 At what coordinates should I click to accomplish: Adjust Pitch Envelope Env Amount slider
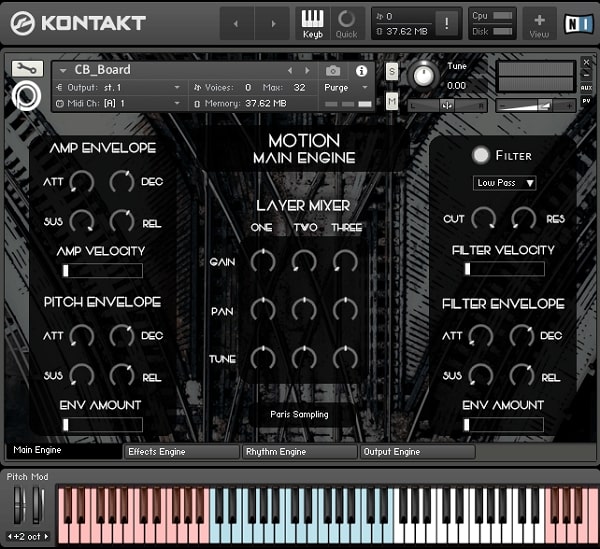(103, 425)
